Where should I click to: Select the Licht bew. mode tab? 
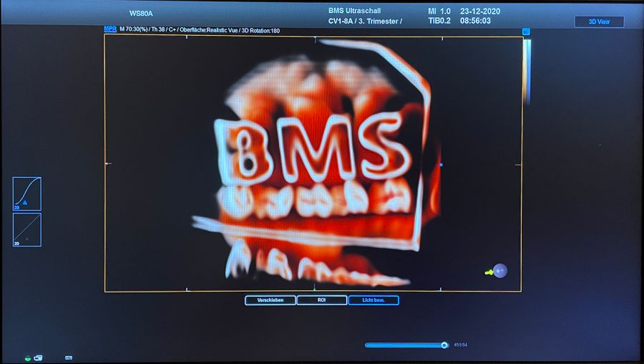374,300
